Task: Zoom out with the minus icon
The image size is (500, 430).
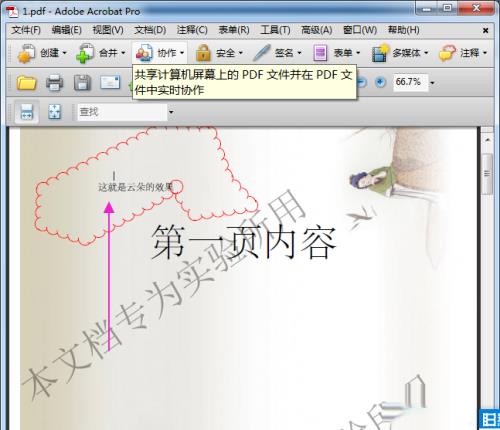Action: (x=362, y=82)
